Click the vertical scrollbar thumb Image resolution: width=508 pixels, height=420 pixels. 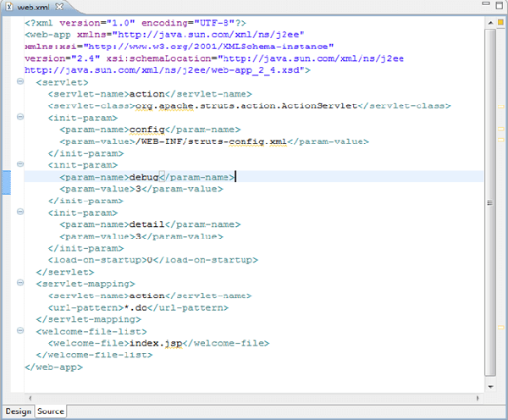coord(489,203)
